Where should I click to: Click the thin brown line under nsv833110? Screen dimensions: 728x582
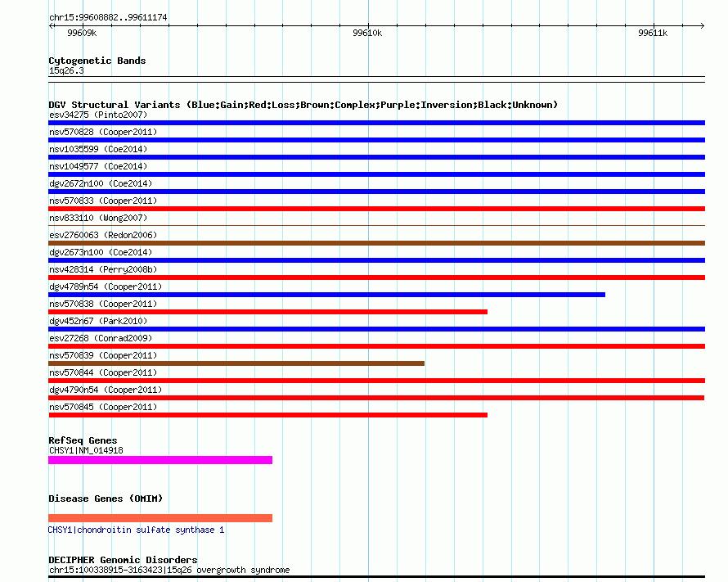376,226
